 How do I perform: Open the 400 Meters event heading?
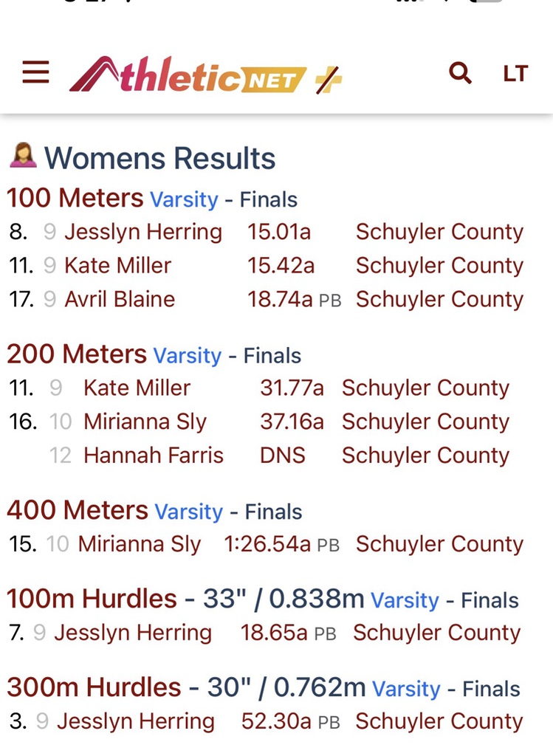[x=78, y=510]
